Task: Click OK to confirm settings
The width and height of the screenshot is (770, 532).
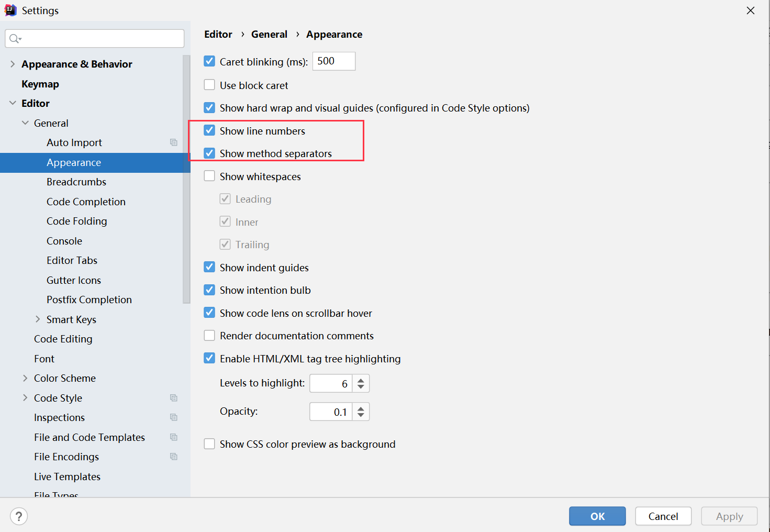Action: click(597, 516)
